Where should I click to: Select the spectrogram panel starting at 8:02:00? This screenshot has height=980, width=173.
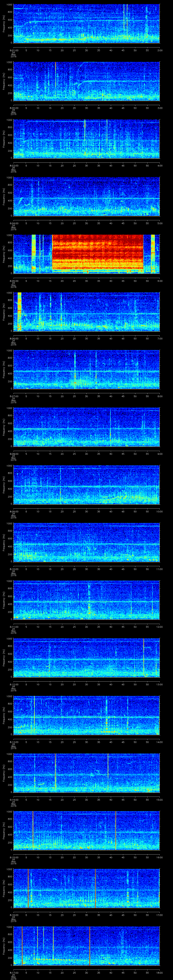87,82
